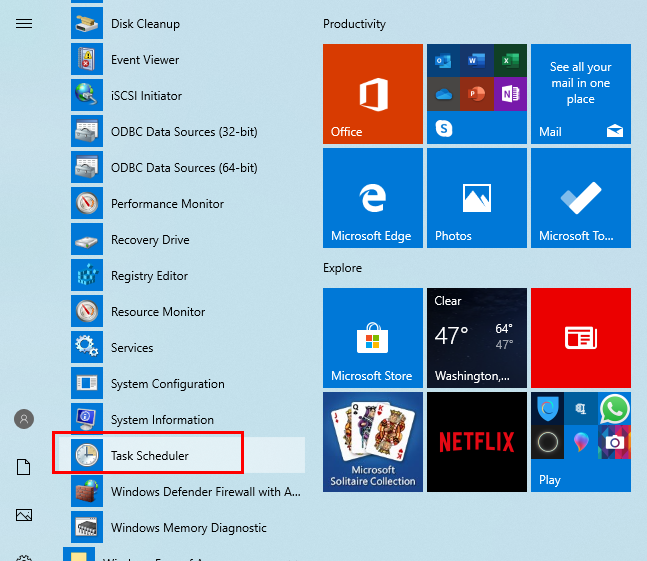647x561 pixels.
Task: Open the camera app in Play tile
Action: pyautogui.click(x=614, y=442)
